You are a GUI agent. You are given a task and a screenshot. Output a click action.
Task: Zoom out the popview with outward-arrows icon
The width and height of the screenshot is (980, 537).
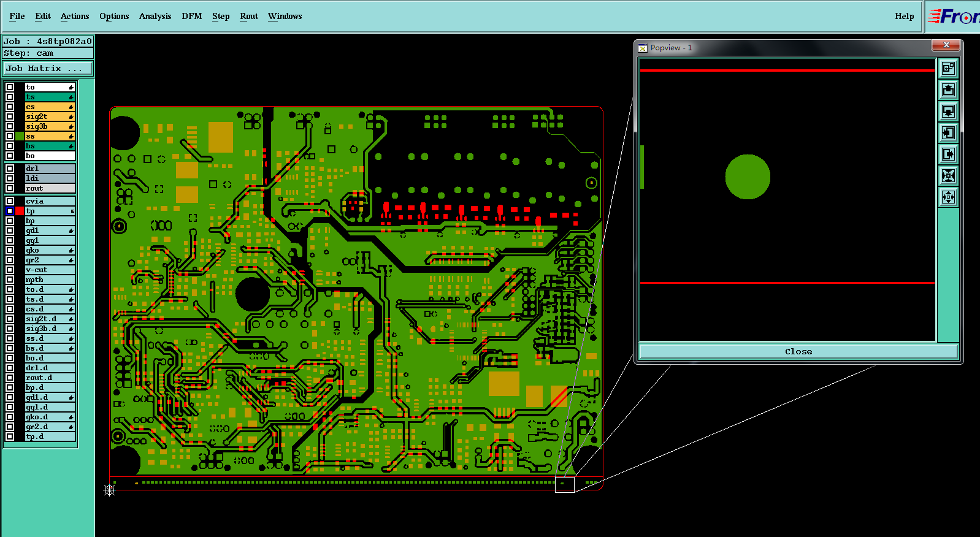948,197
